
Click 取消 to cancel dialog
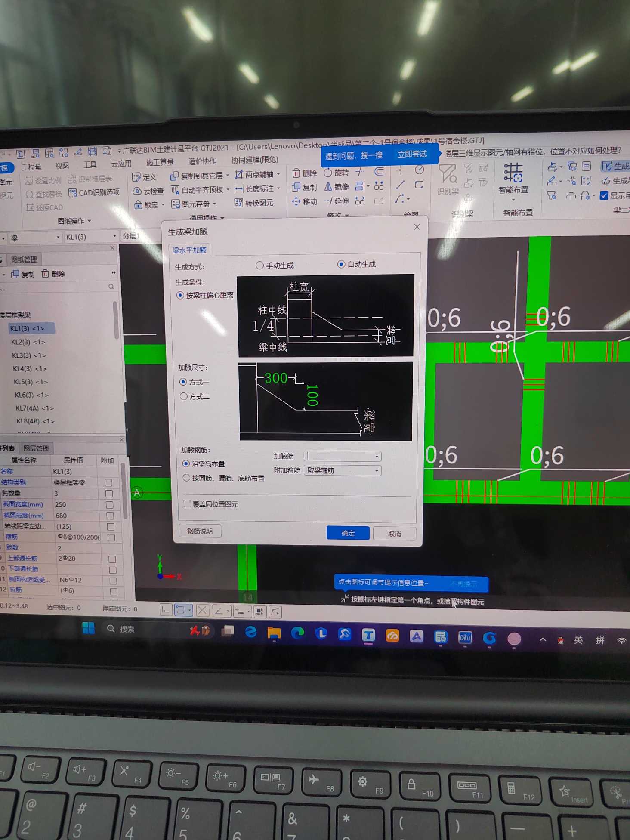[x=394, y=534]
